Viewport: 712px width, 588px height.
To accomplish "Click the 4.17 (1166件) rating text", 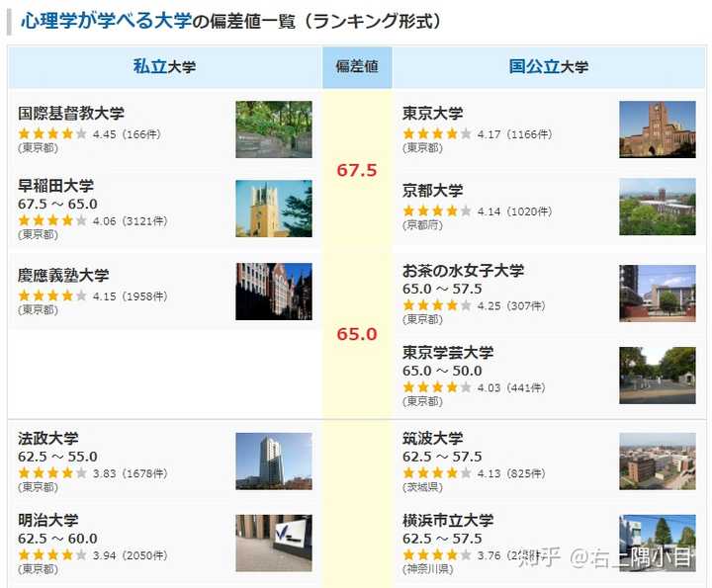I will 515,134.
